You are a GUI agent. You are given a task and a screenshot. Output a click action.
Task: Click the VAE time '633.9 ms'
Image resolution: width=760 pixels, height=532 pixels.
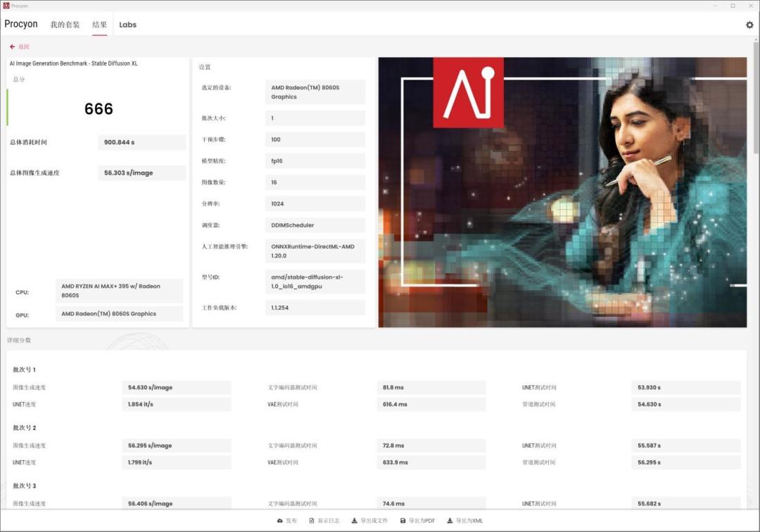point(431,462)
